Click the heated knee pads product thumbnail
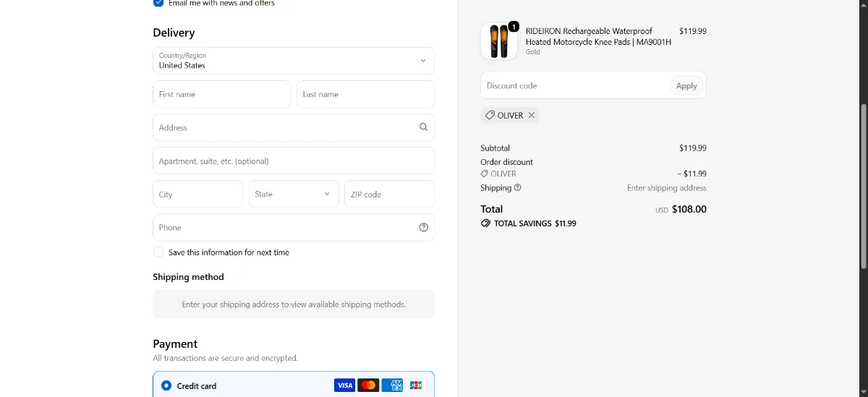 click(x=499, y=41)
